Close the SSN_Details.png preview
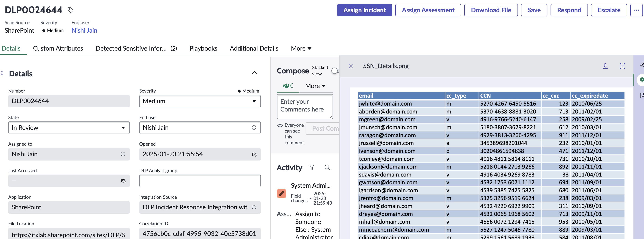The image size is (644, 239). (x=351, y=66)
